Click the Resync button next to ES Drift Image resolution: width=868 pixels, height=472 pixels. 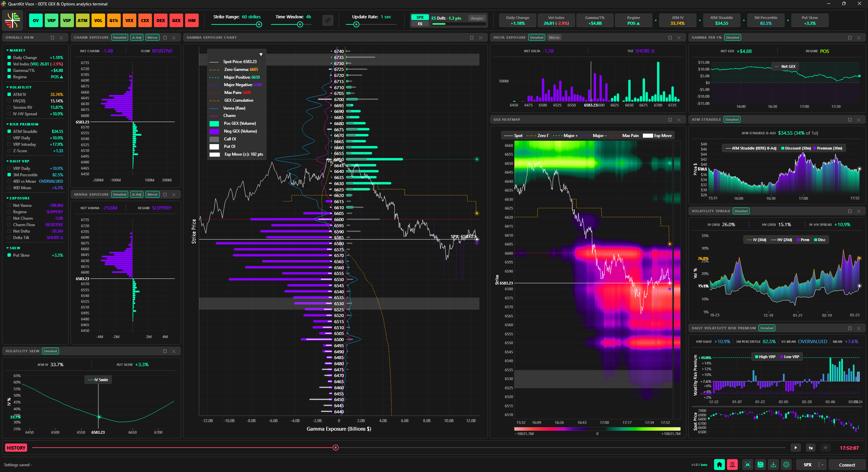click(x=477, y=18)
